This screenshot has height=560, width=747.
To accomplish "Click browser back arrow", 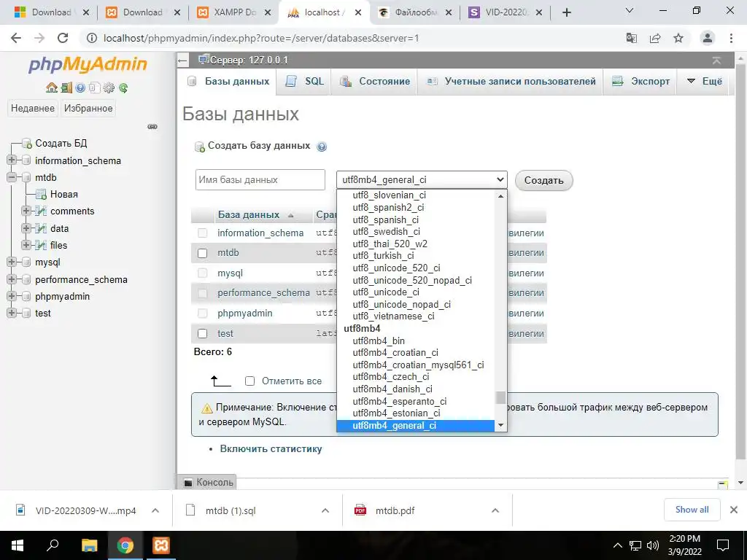I will (x=16, y=38).
